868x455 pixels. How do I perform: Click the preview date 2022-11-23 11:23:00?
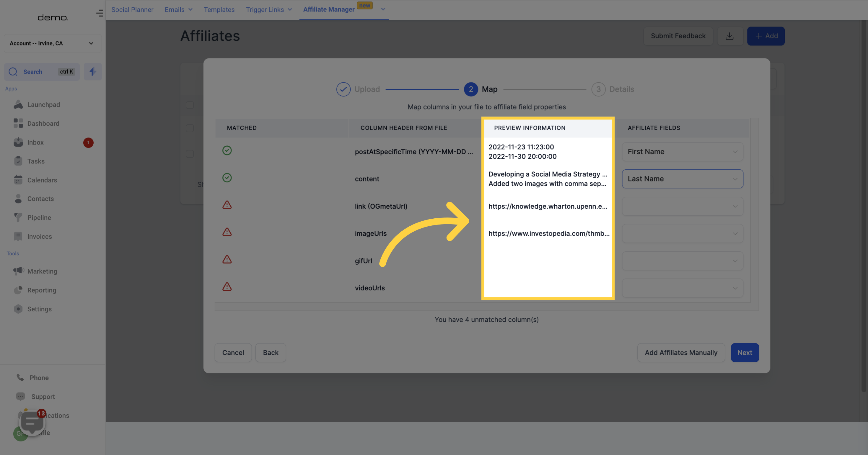[521, 147]
